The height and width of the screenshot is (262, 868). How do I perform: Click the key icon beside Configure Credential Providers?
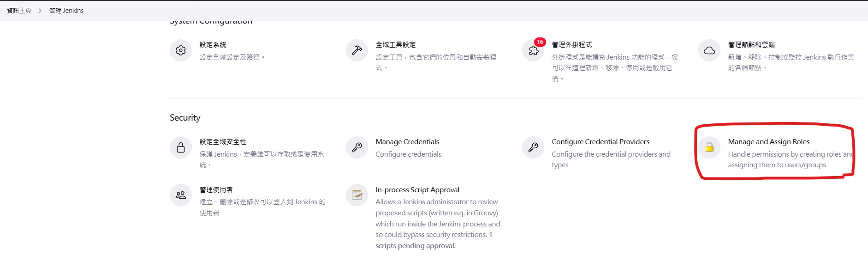point(533,147)
